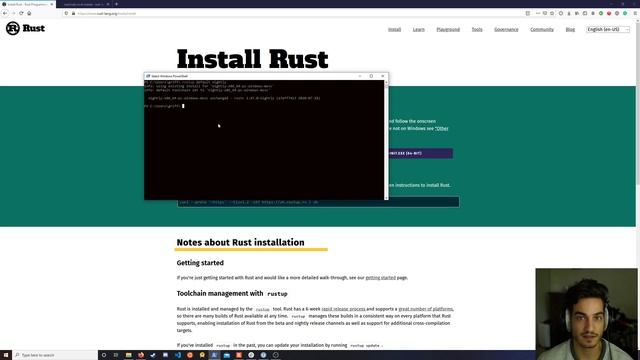
Task: Open File Explorer from the taskbar
Action: coord(129,355)
